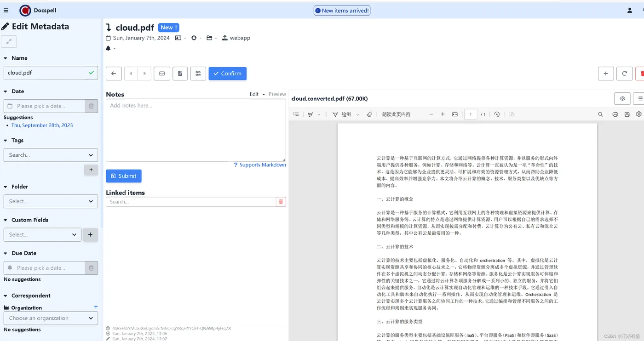644x341 pixels.
Task: Open PDF viewer settings gear
Action: tap(639, 114)
